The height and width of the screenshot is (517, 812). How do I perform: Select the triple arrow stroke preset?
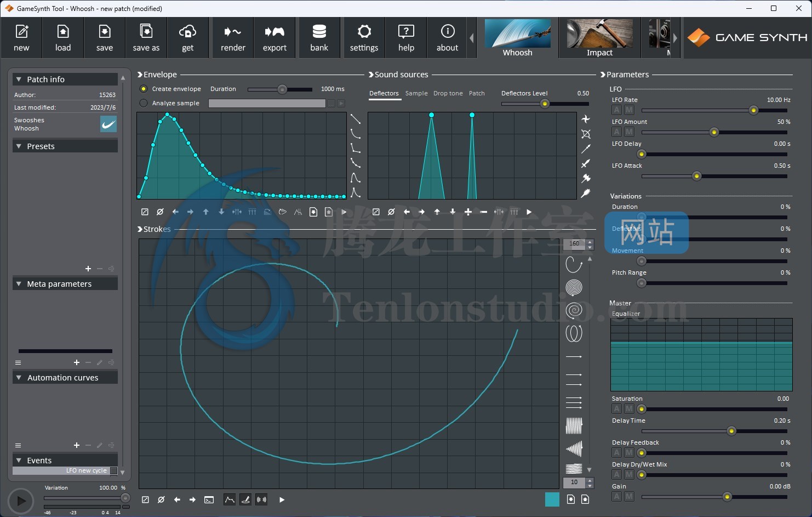(x=574, y=403)
